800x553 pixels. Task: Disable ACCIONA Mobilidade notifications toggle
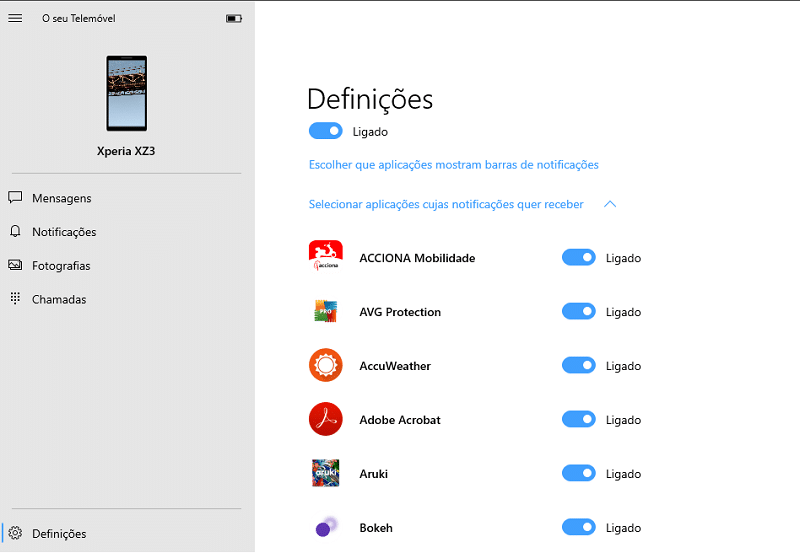point(579,257)
